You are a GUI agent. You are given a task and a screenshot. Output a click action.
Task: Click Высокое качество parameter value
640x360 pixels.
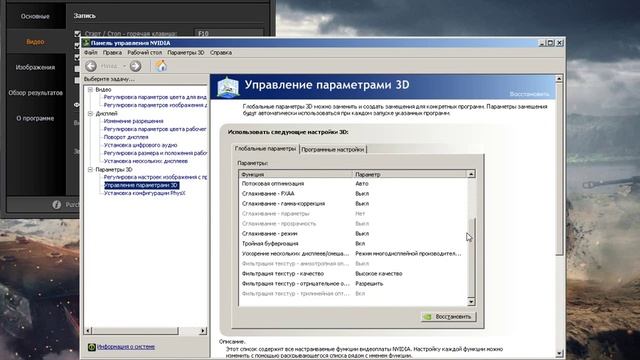[x=379, y=274]
